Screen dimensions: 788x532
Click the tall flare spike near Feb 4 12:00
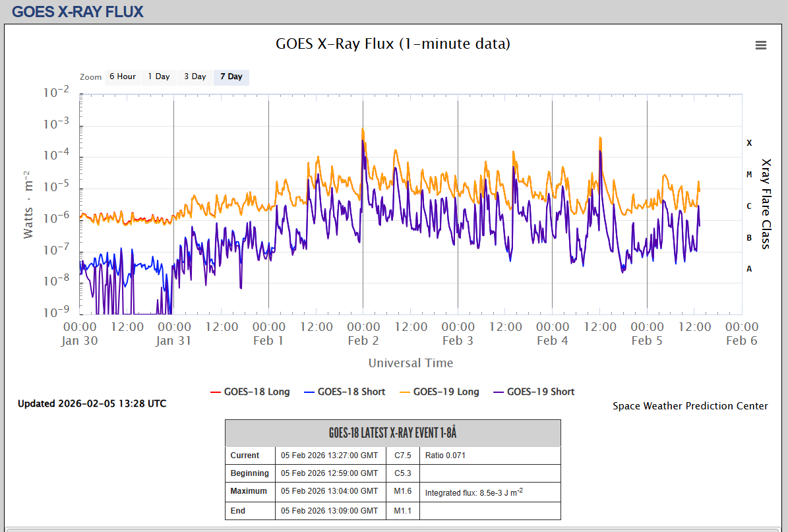pyautogui.click(x=599, y=140)
